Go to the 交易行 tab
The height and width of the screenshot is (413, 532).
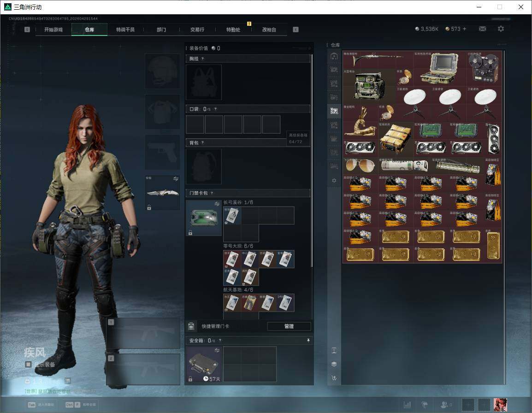pyautogui.click(x=197, y=29)
